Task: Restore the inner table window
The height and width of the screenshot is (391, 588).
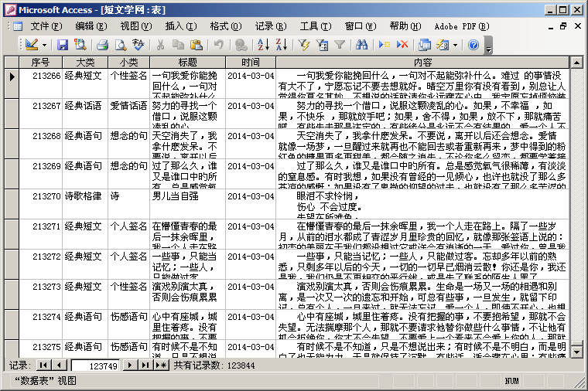Action: 563,26
